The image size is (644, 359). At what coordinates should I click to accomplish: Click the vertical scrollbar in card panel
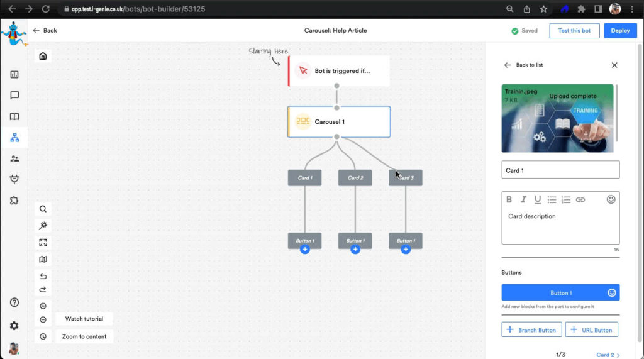(616, 113)
